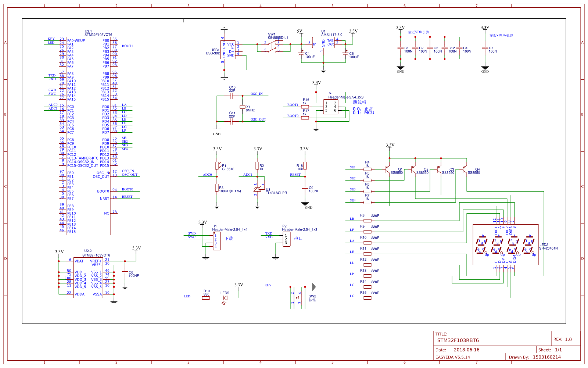Image resolution: width=588 pixels, height=368 pixels.
Task: Select the LED2 SR420401N display symbol
Action: [x=506, y=244]
